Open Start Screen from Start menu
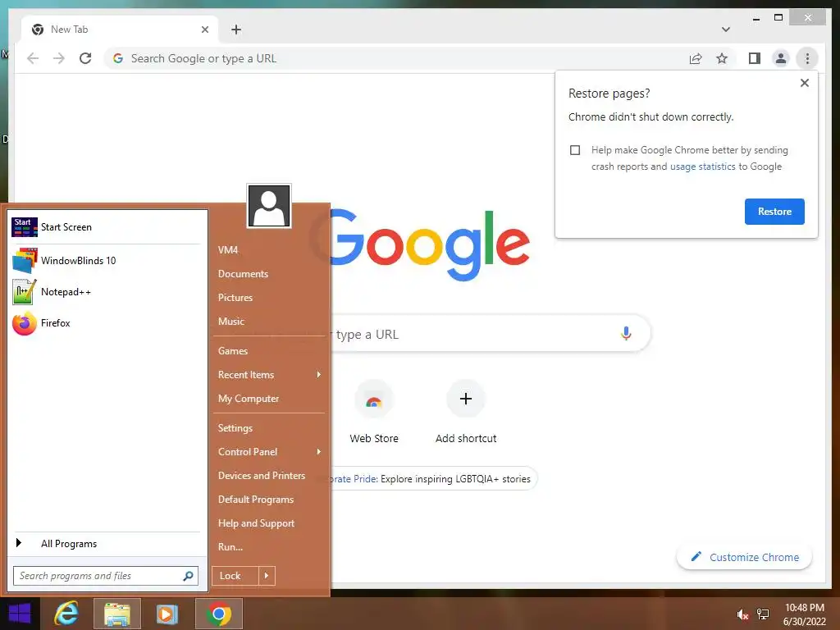Screen dimensions: 840x630 pos(106,227)
